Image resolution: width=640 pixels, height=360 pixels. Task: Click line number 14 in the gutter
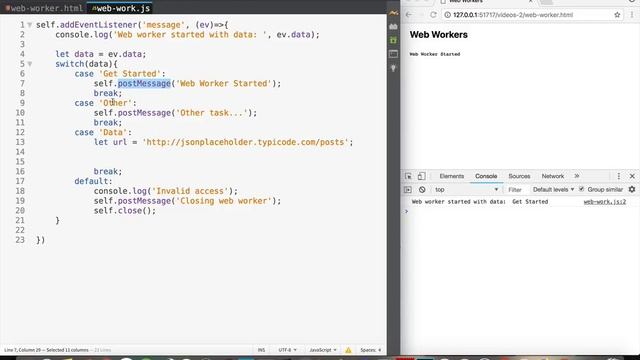point(20,152)
